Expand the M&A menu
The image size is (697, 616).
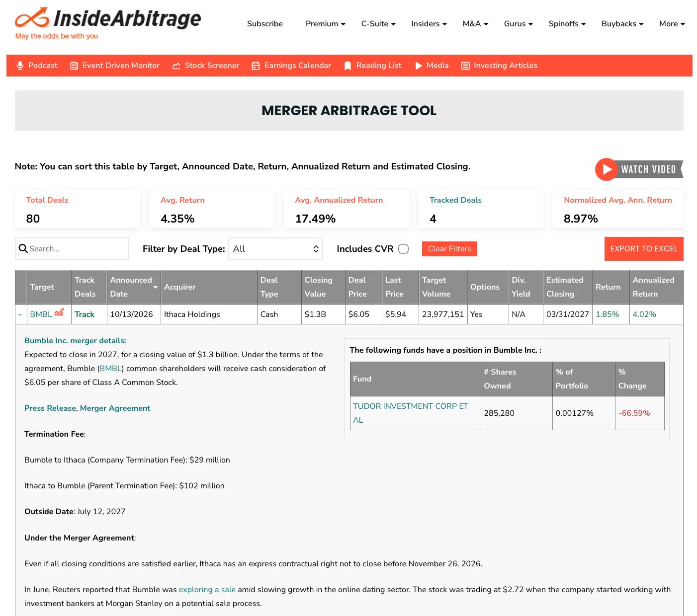tap(475, 24)
